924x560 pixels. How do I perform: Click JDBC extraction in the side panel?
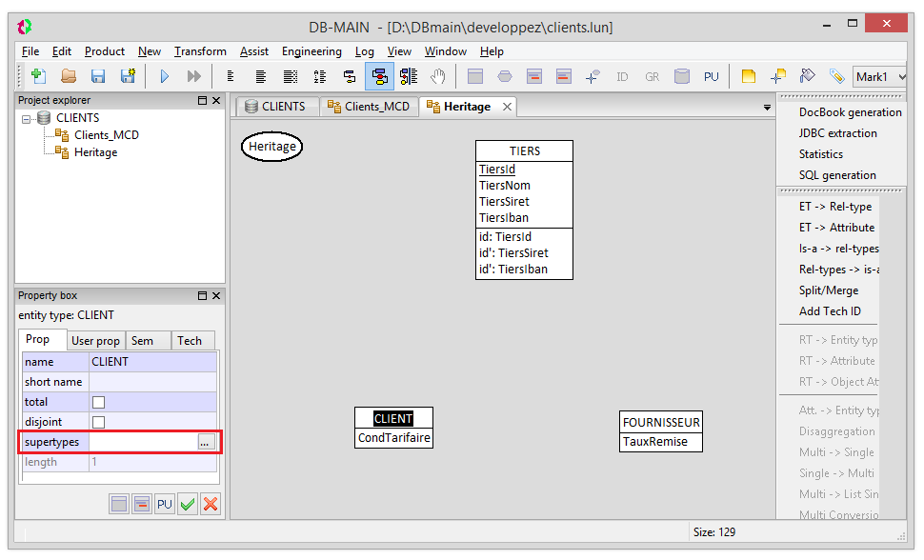click(838, 133)
